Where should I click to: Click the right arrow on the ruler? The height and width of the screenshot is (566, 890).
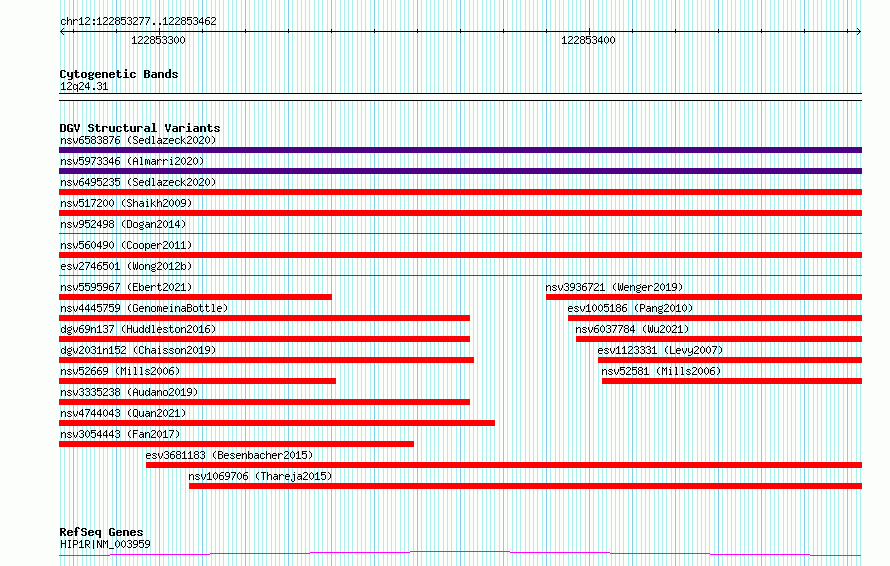click(x=858, y=32)
